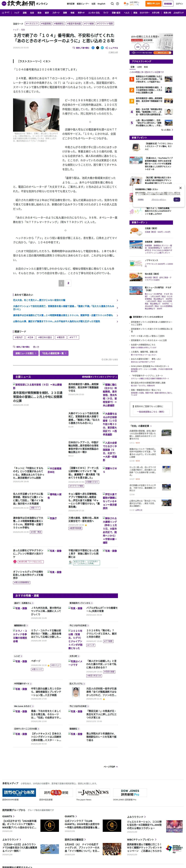Click the #横浜市 related keyword tag
The image size is (186, 868).
point(60,337)
